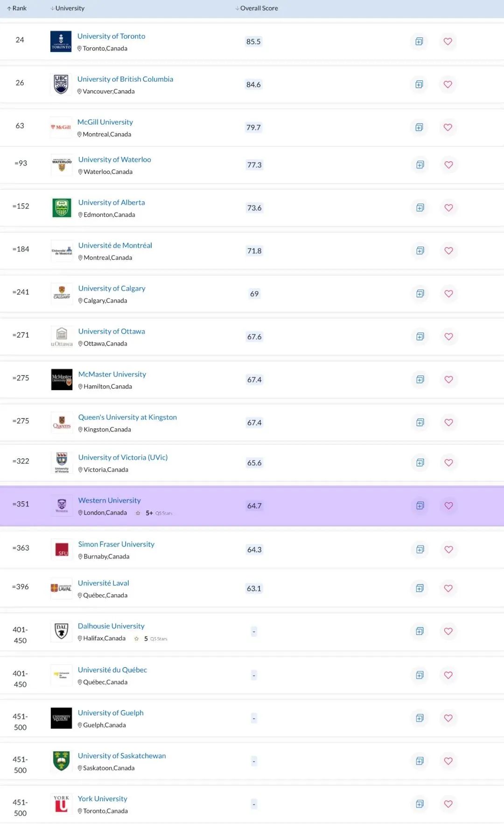The image size is (504, 824).
Task: Add York University to comparison
Action: (x=420, y=804)
